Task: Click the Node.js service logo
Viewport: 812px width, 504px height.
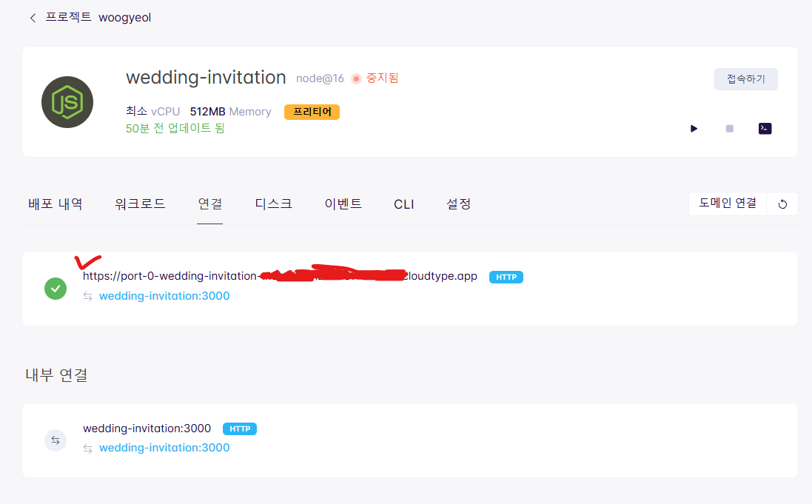Action: tap(67, 102)
